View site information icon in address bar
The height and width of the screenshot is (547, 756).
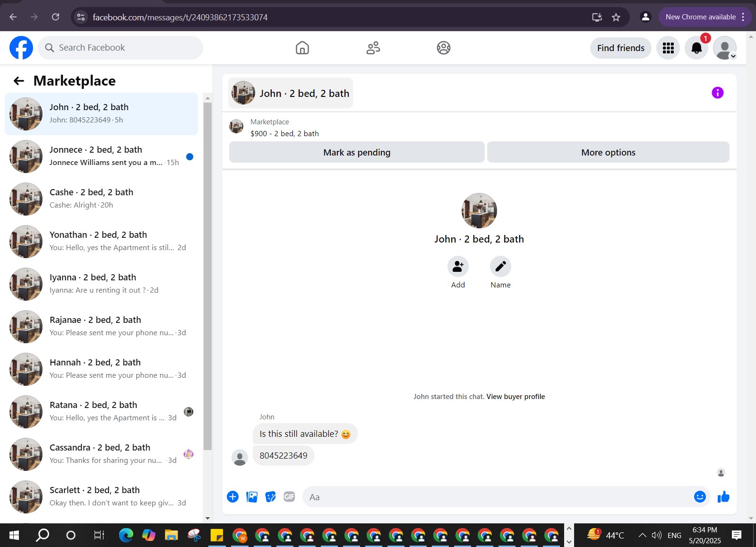(81, 17)
